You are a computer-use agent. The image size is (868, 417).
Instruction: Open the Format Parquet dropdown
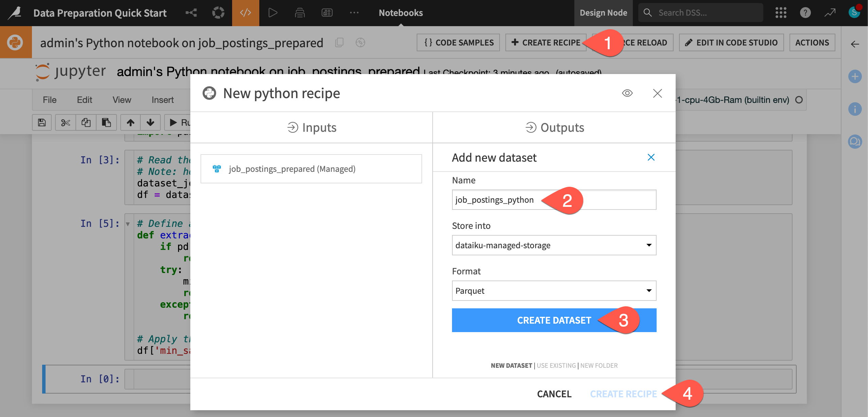pos(554,291)
